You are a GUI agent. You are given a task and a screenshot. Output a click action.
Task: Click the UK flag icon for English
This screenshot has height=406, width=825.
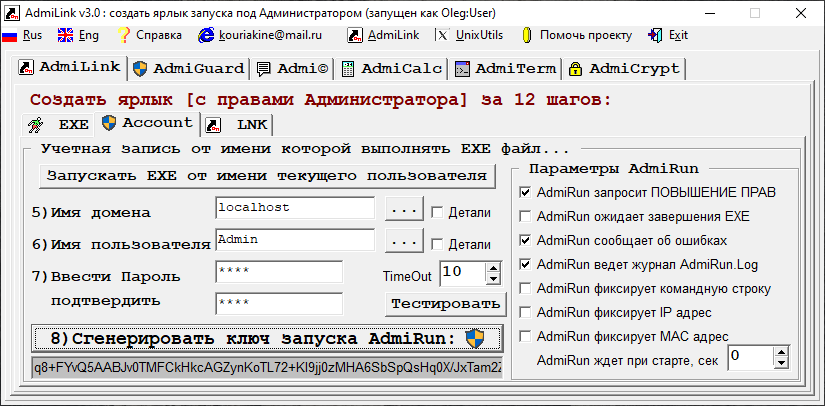(x=66, y=35)
